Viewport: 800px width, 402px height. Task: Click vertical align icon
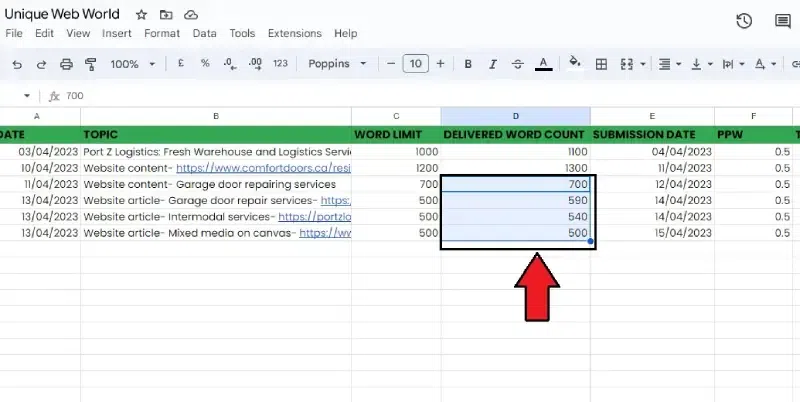coord(696,64)
